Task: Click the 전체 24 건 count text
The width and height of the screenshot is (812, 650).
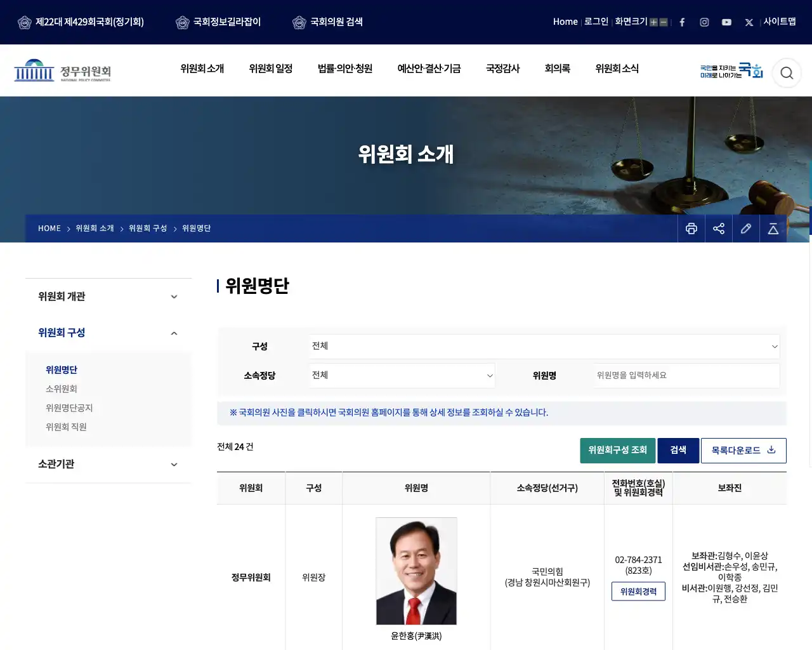Action: (x=235, y=447)
